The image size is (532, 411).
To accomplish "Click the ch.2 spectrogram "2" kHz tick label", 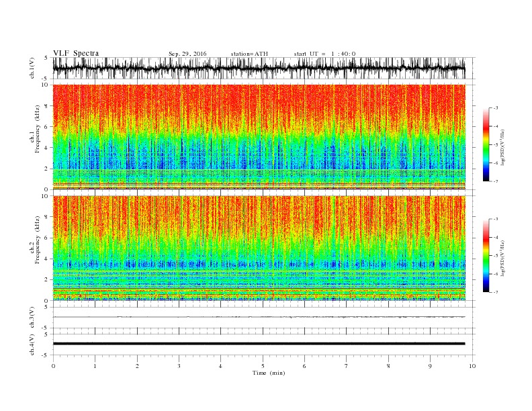I will 46,279.
